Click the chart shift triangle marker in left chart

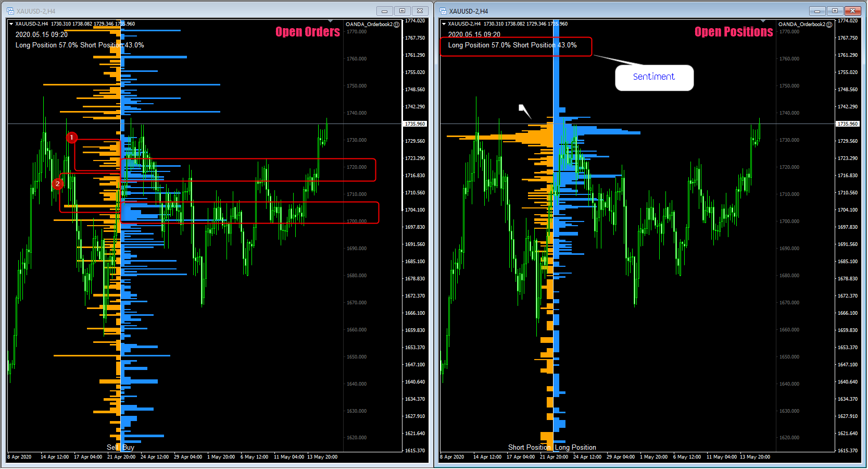tap(330, 21)
